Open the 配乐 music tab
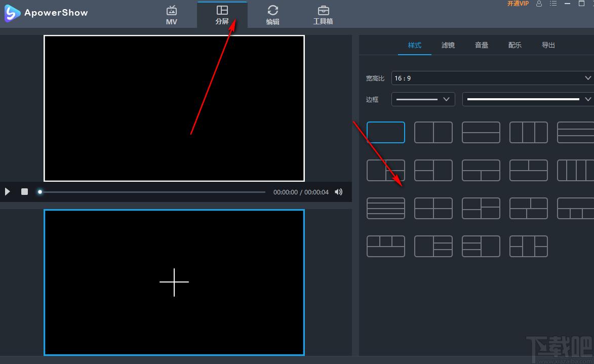The width and height of the screenshot is (594, 364). point(515,45)
